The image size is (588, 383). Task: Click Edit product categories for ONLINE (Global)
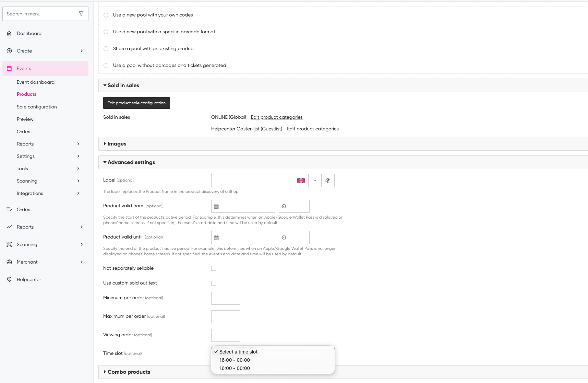point(276,117)
